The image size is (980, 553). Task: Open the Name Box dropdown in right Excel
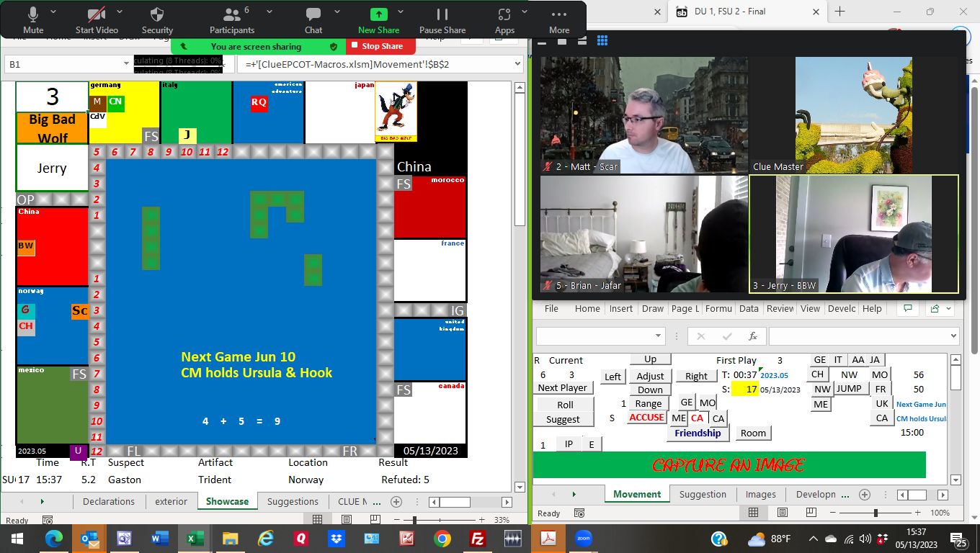(659, 336)
